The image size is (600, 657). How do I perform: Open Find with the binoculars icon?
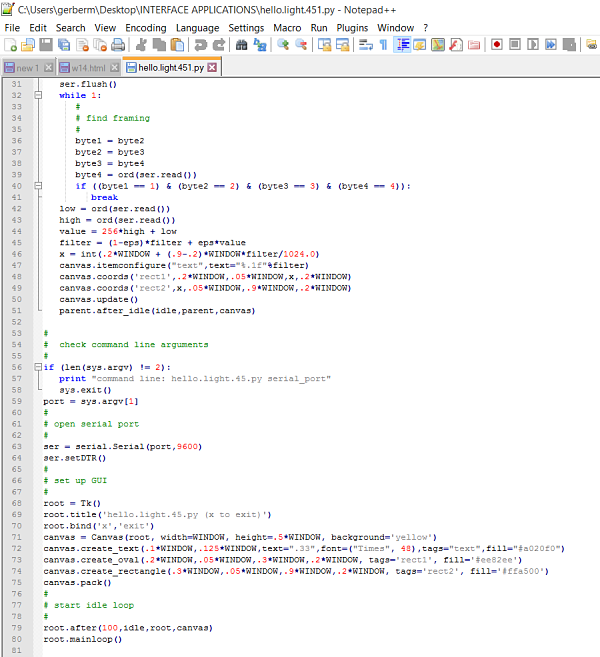click(x=241, y=44)
